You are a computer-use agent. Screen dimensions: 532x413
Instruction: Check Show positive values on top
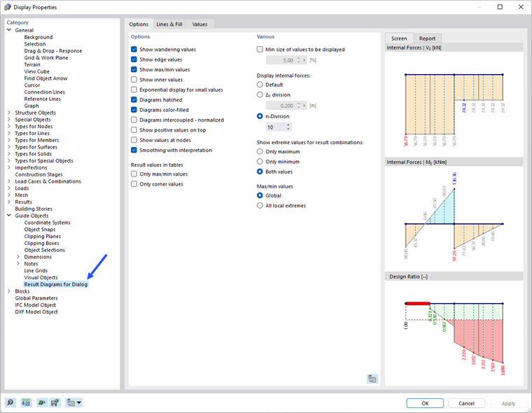[134, 130]
